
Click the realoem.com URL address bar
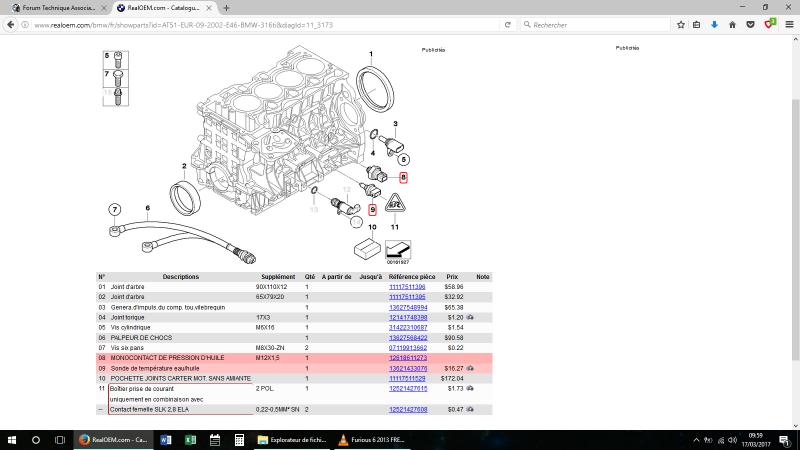265,24
